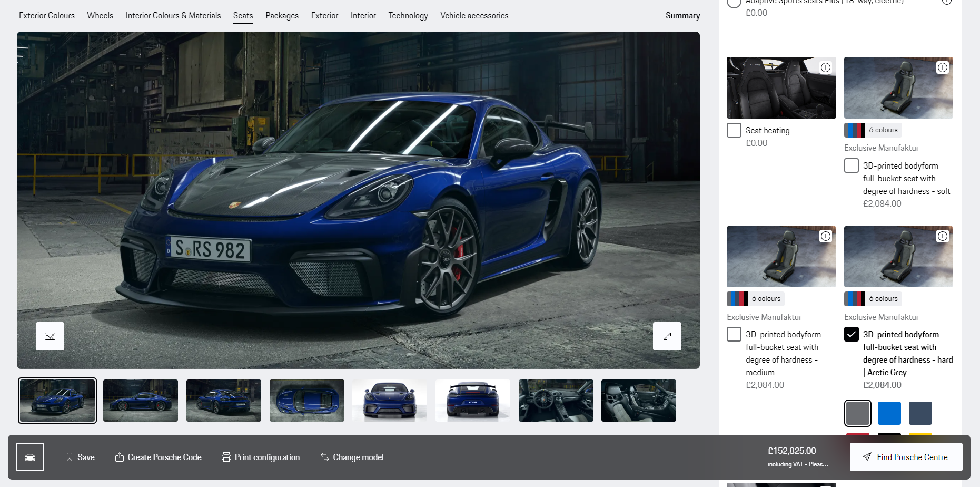The width and height of the screenshot is (980, 487).
Task: Show 6 colours for medium hardness seat
Action: click(756, 299)
